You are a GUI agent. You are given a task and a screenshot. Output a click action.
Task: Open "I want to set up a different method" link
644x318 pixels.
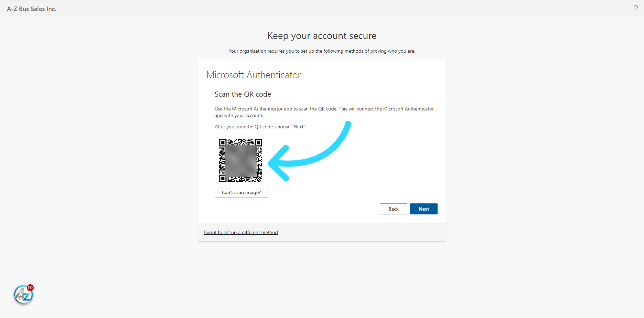tap(240, 232)
